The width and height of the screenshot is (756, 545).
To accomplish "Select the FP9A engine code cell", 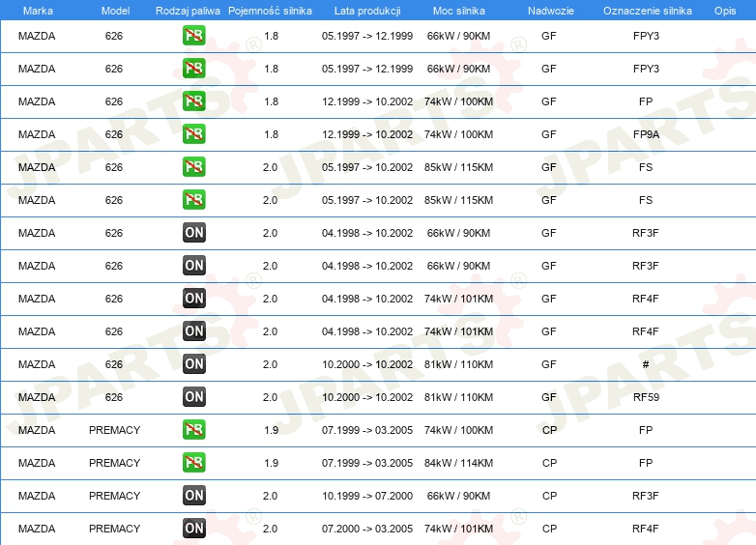I will [x=646, y=134].
